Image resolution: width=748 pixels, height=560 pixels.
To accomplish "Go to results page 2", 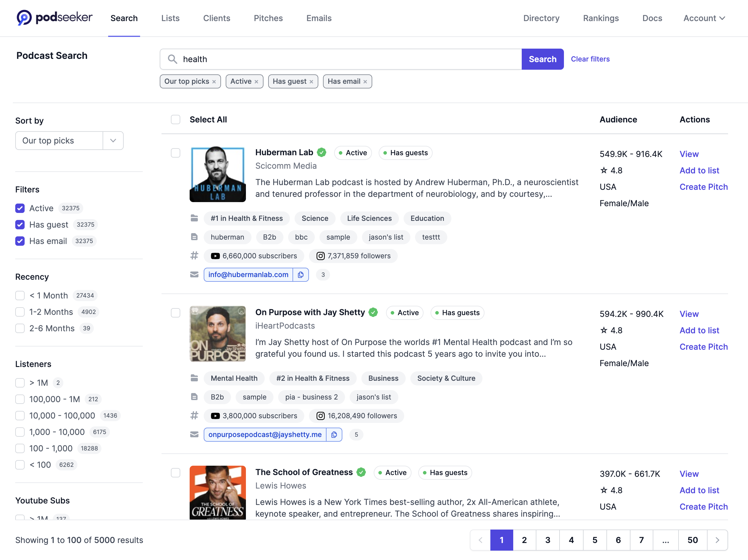I will pos(524,540).
